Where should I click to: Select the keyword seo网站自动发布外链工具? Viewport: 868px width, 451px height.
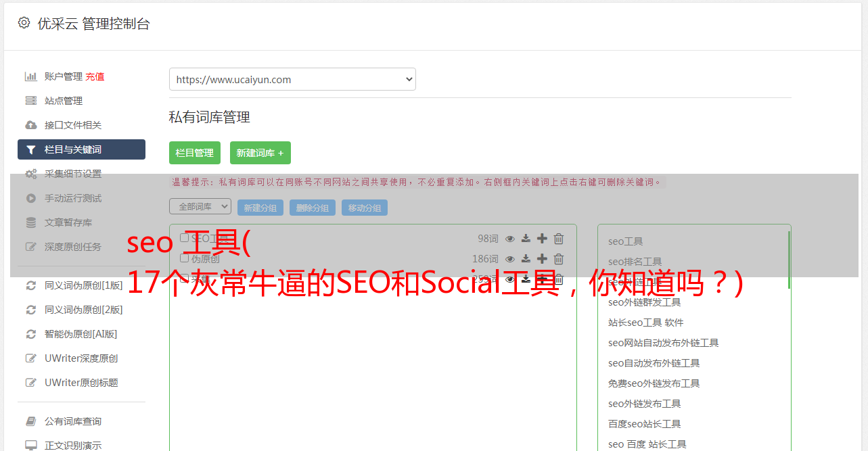664,343
